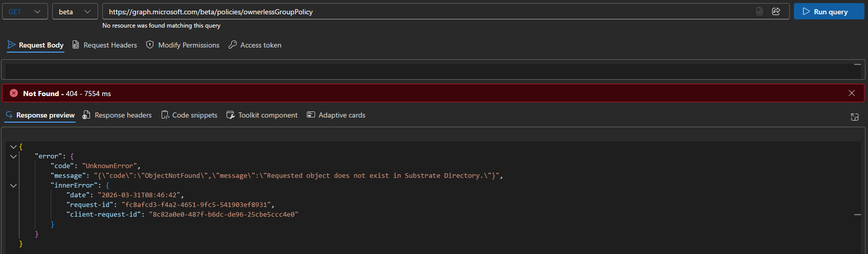Click the red error status icon
The height and width of the screenshot is (254, 868).
[14, 93]
